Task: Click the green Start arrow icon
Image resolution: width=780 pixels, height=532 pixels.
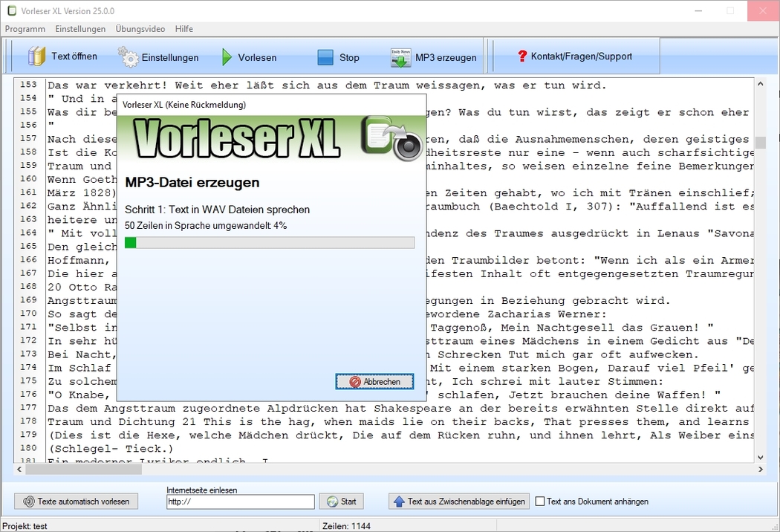Action: (x=333, y=502)
